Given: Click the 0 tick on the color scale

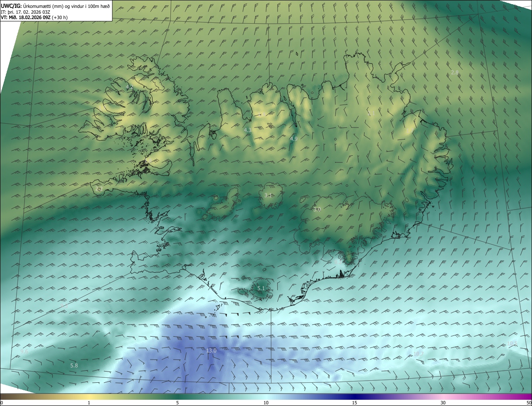Looking at the screenshot, I should pos(1,403).
